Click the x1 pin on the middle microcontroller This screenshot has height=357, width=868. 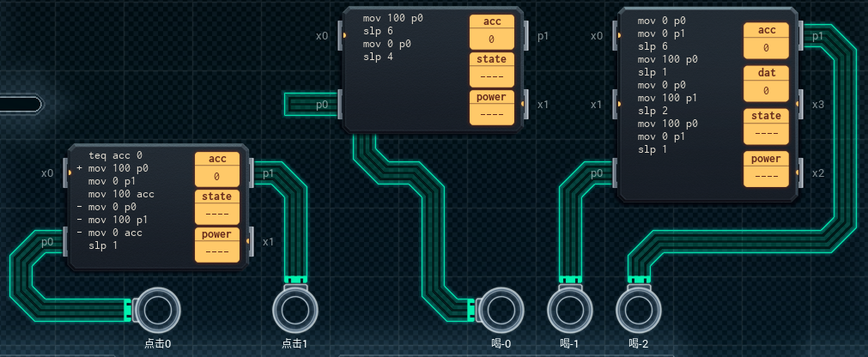pyautogui.click(x=526, y=105)
